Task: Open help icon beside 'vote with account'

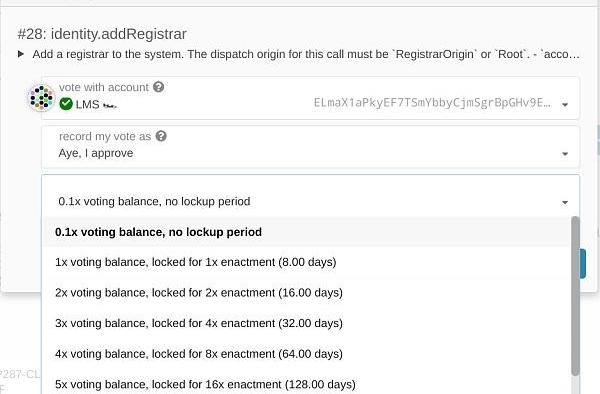Action: [x=158, y=87]
